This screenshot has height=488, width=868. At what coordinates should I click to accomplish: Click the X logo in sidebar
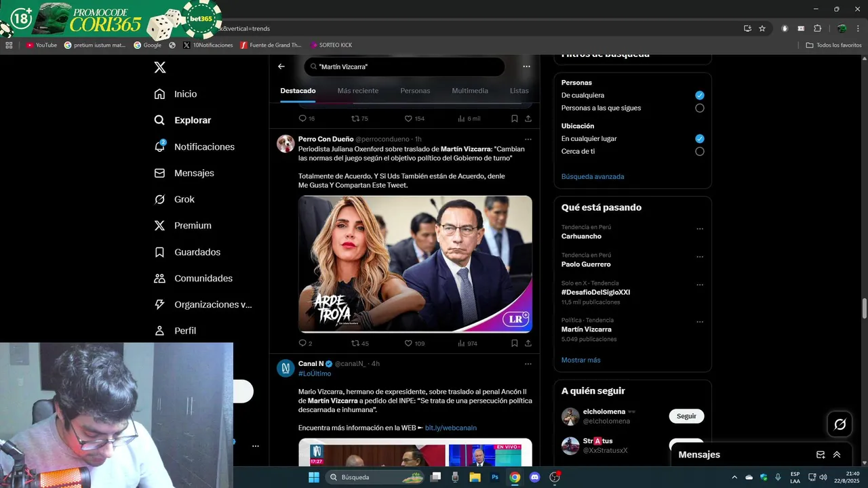[160, 67]
